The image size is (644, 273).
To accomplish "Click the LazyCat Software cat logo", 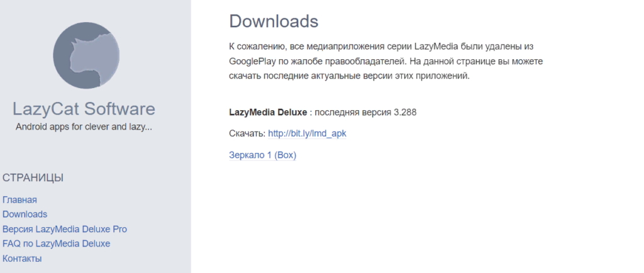I will (x=86, y=55).
